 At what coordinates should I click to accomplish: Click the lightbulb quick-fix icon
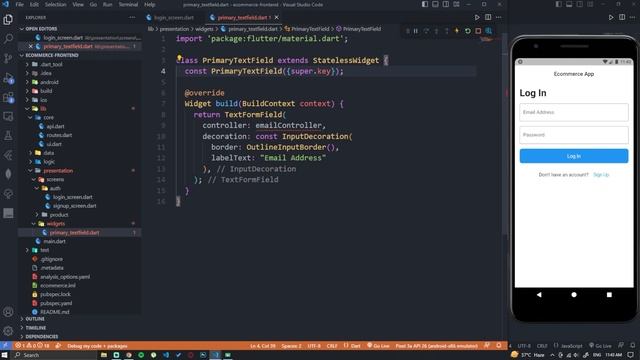pyautogui.click(x=179, y=58)
